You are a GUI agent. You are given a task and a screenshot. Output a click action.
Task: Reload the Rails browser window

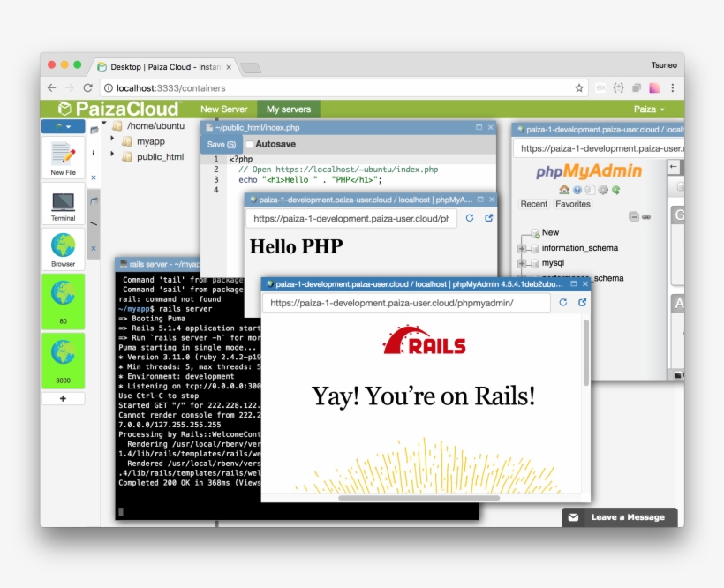point(562,302)
